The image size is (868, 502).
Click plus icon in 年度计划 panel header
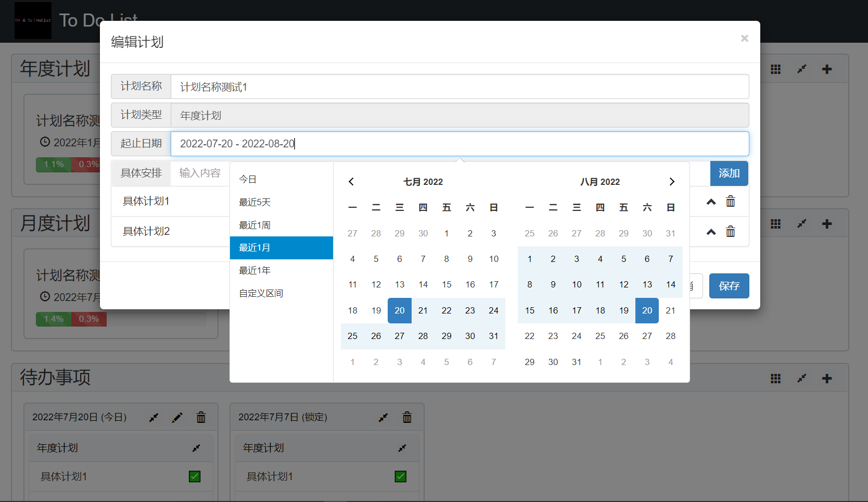tap(826, 69)
